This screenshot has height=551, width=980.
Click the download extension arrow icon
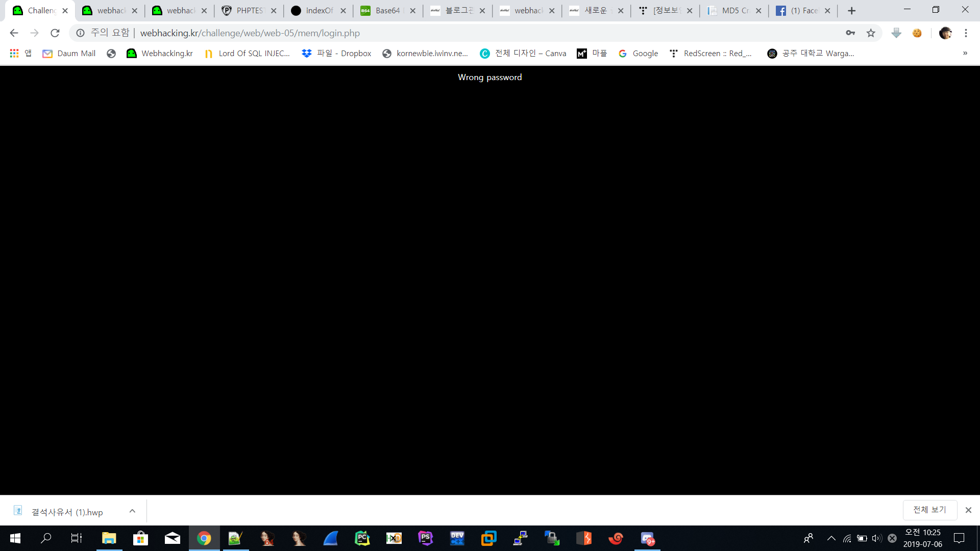click(896, 33)
